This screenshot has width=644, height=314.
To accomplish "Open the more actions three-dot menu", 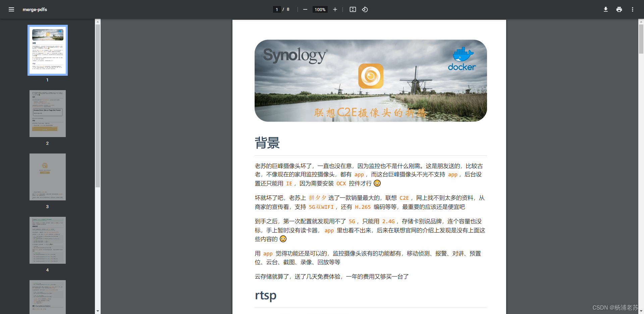I will pos(633,9).
